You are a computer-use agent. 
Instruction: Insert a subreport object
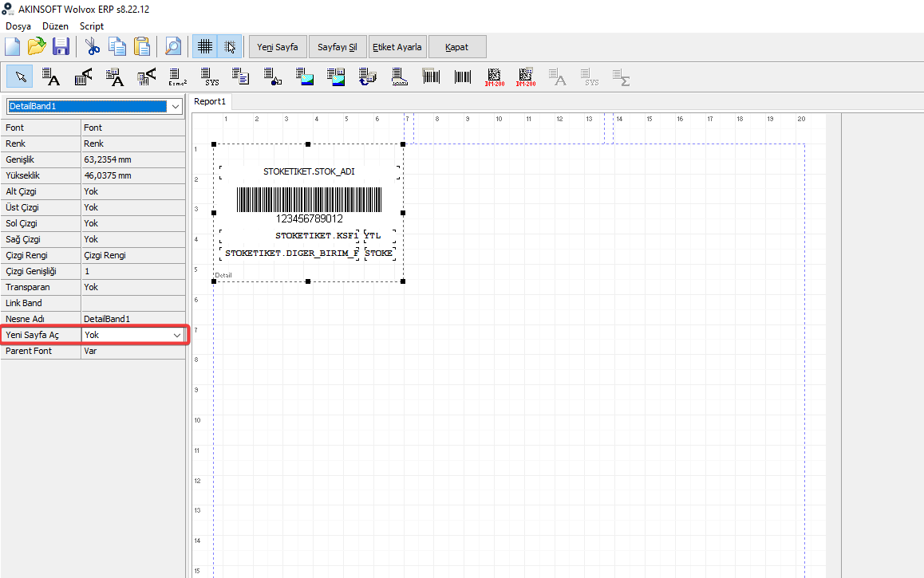[368, 77]
